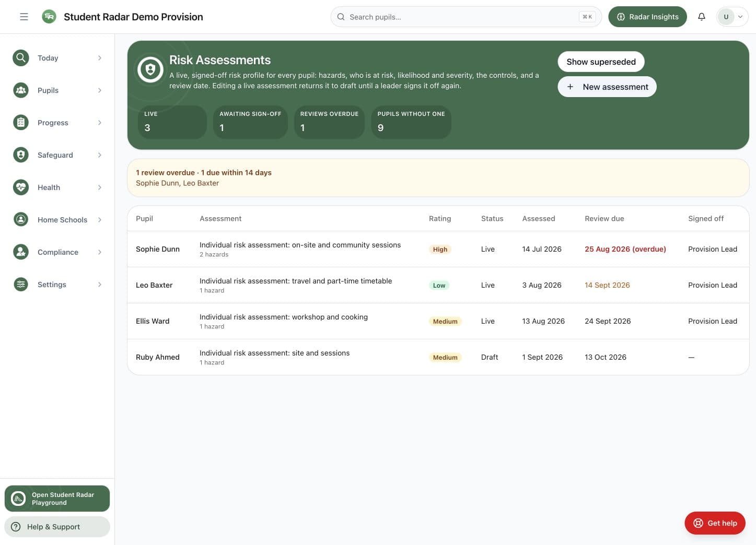This screenshot has width=756, height=545.
Task: Open Student Radar Playground
Action: [57, 499]
